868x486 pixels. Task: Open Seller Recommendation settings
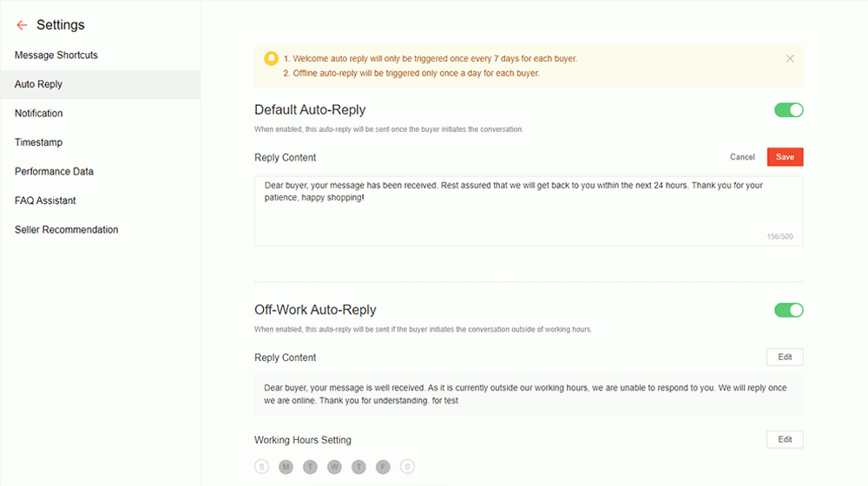(x=66, y=230)
